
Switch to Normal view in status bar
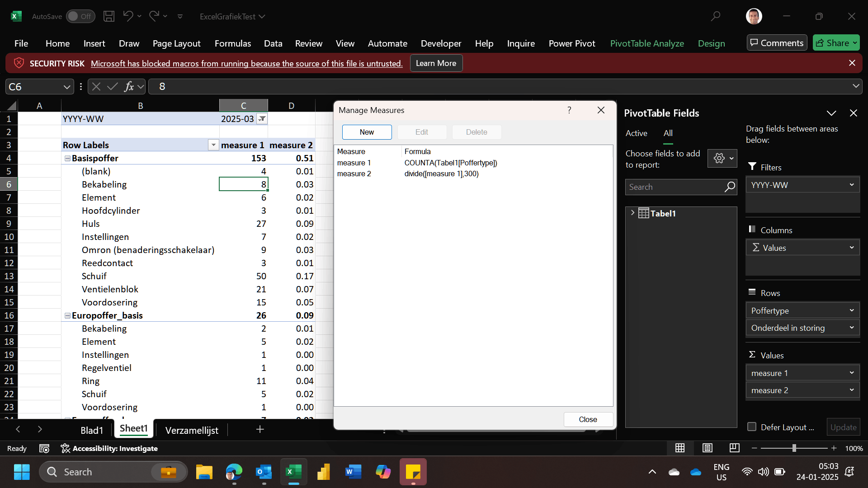pos(680,448)
